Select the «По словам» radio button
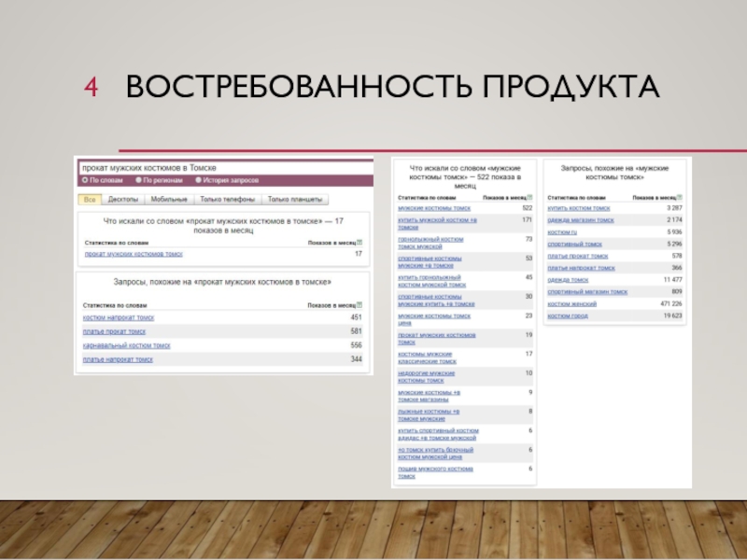 [x=84, y=180]
